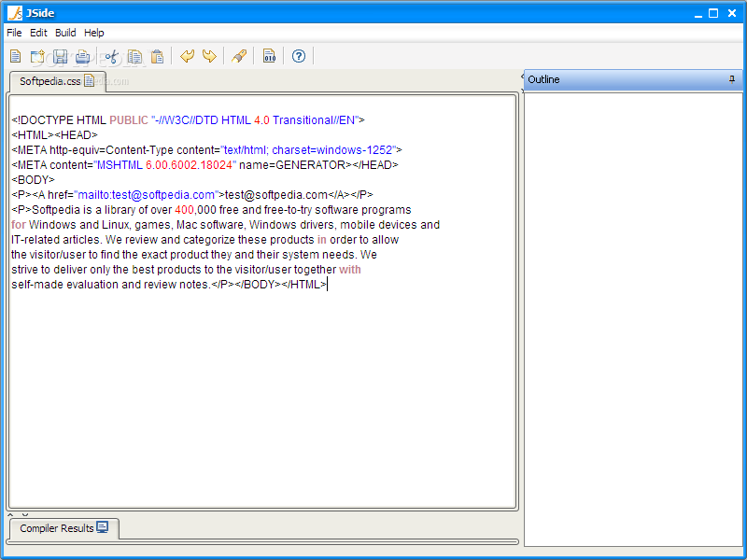747x560 pixels.
Task: Place cursor at end after </HTML>
Action: [x=328, y=285]
